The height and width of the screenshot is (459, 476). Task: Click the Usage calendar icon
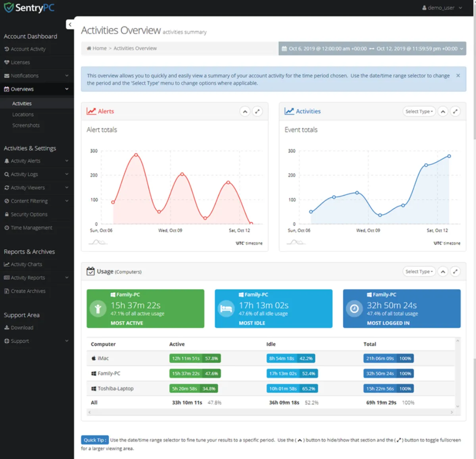(x=90, y=271)
